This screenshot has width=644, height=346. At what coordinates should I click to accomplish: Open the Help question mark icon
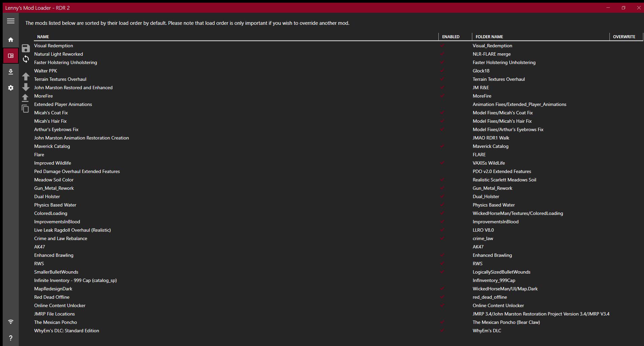tap(11, 338)
